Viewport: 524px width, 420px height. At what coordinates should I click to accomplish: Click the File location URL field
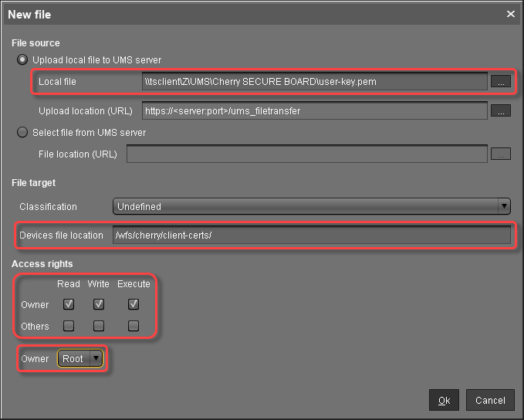(306, 154)
